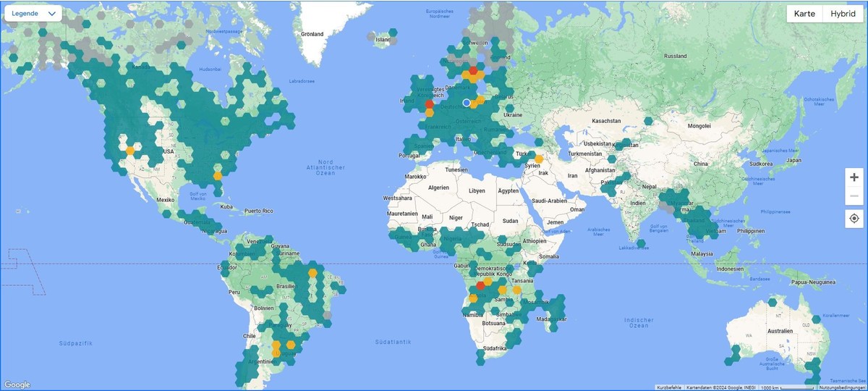Click the Indonesien label
The image size is (868, 391).
[731, 268]
